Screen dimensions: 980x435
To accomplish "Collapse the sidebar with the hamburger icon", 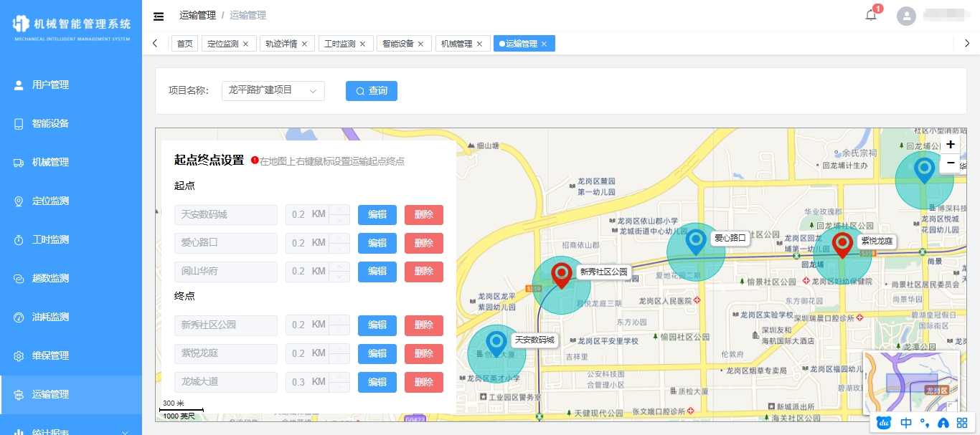I will (159, 16).
